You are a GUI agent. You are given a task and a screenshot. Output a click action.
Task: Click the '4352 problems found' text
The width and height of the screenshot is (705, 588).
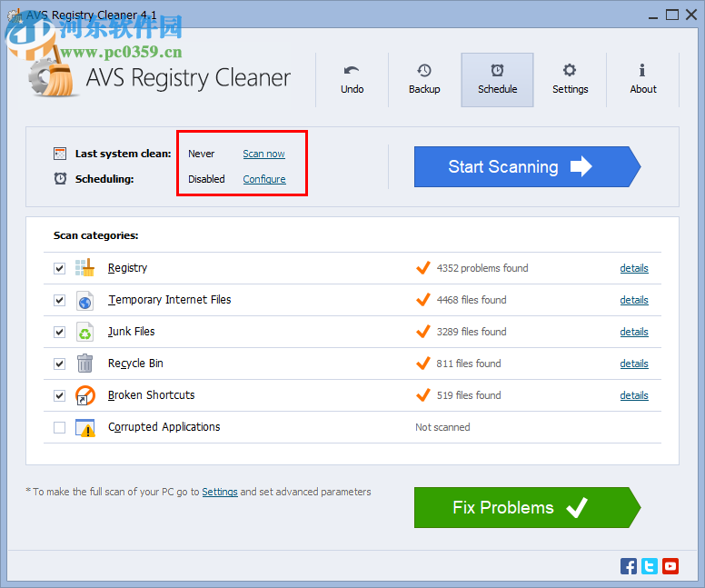[482, 268]
